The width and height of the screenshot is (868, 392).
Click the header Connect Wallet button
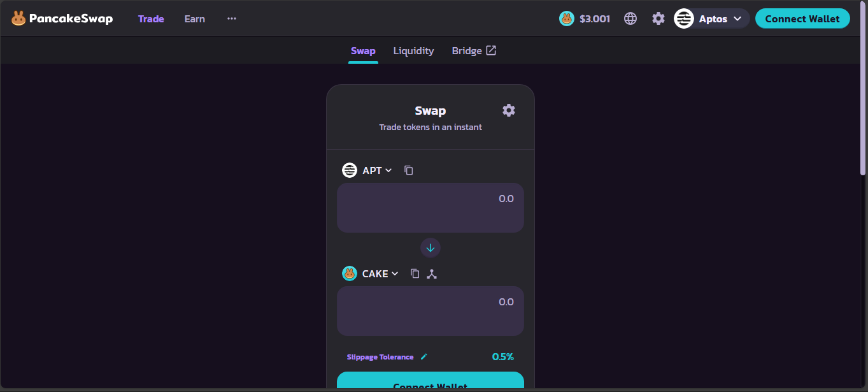point(802,18)
